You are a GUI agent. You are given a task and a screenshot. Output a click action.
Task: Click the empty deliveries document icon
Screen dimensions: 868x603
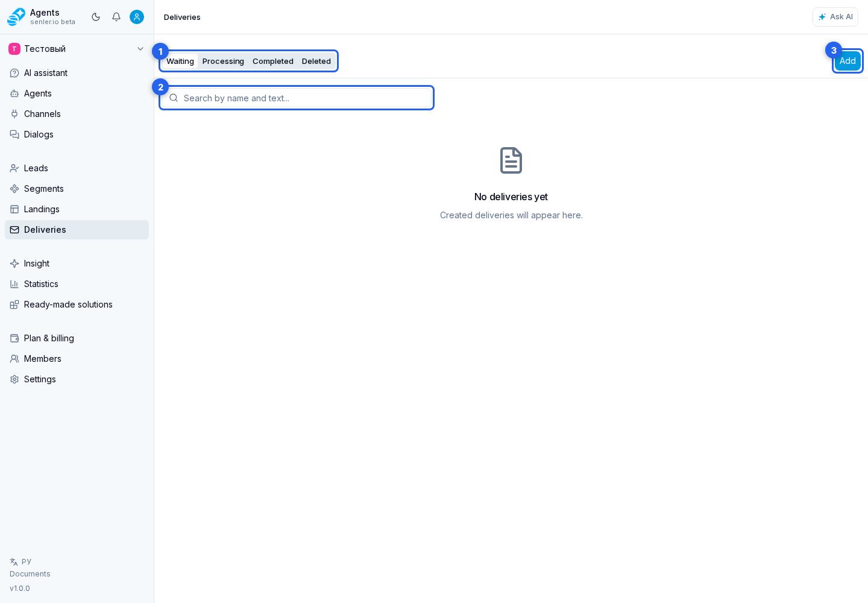(511, 160)
